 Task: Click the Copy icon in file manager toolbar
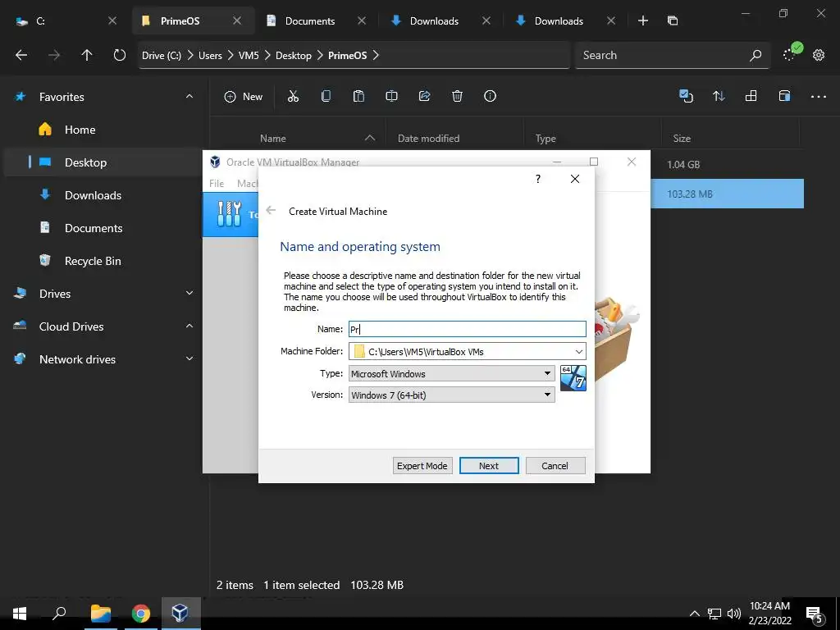point(326,97)
